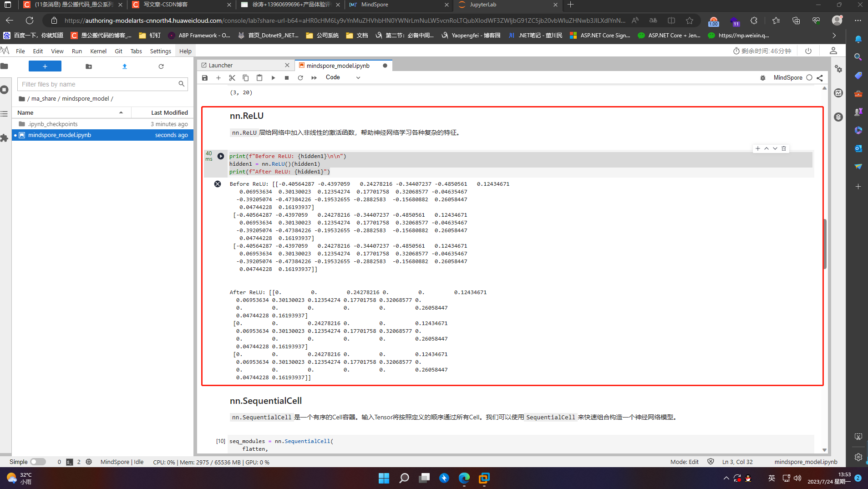Open the file browser sidebar folder icon
The width and height of the screenshot is (868, 489).
[5, 66]
